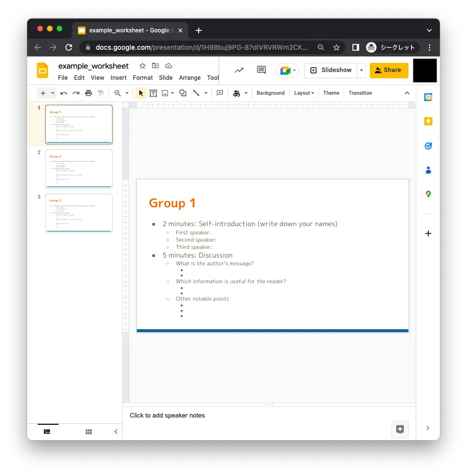Click the Print icon in toolbar
Screen dimensions: 467x476
click(x=88, y=93)
